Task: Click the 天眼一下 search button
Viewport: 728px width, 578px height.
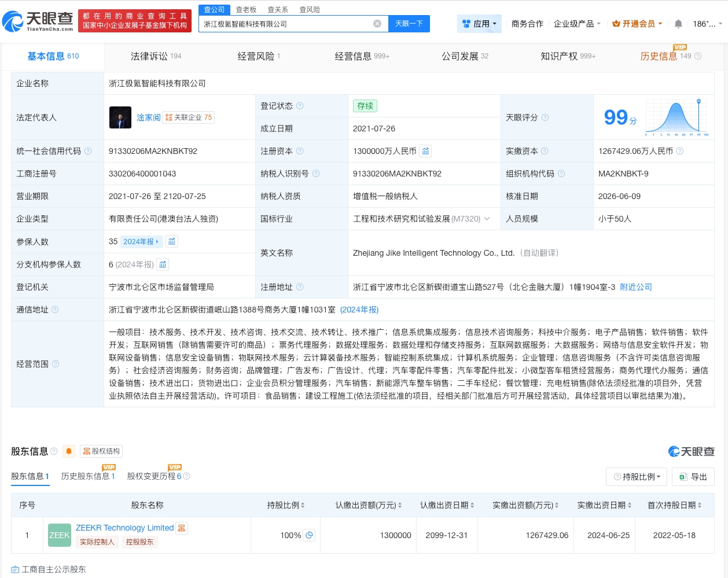Action: [409, 24]
